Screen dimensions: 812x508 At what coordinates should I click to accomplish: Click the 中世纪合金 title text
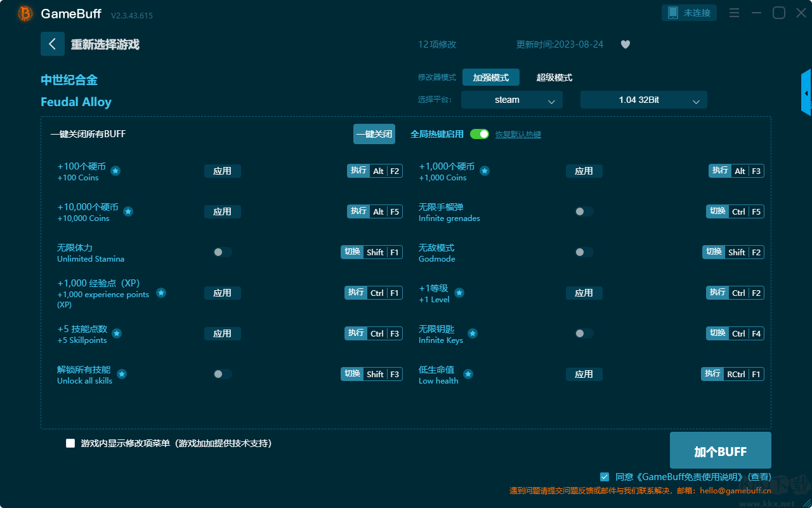click(69, 80)
